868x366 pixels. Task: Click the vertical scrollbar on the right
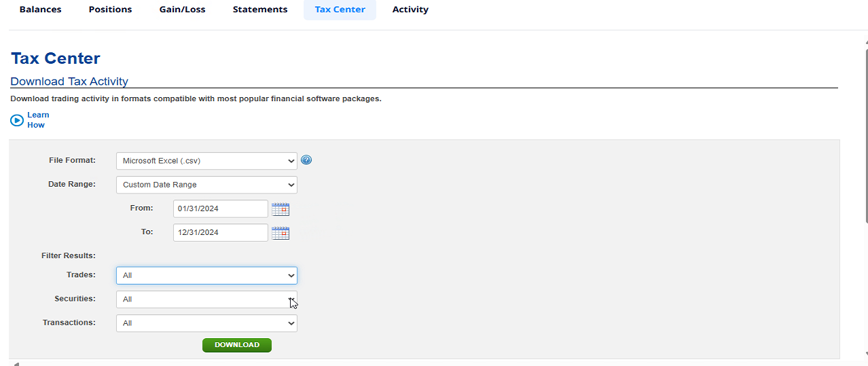tap(865, 136)
